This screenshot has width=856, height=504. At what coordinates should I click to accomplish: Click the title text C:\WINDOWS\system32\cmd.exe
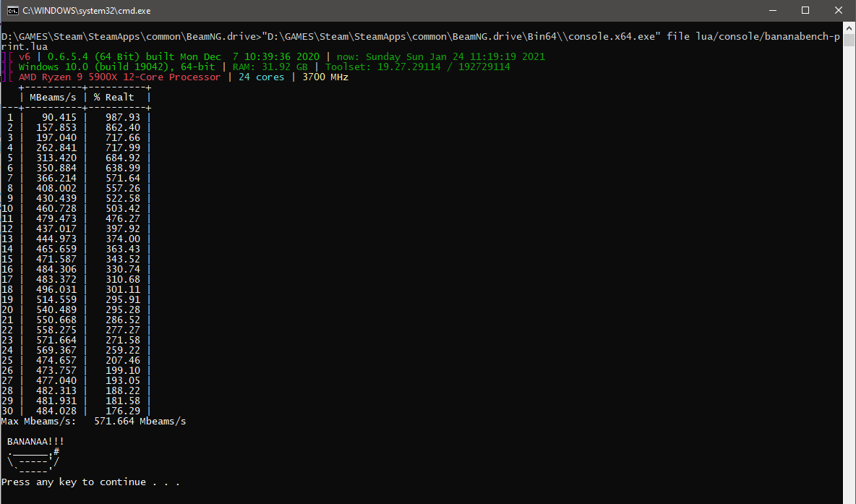click(86, 11)
